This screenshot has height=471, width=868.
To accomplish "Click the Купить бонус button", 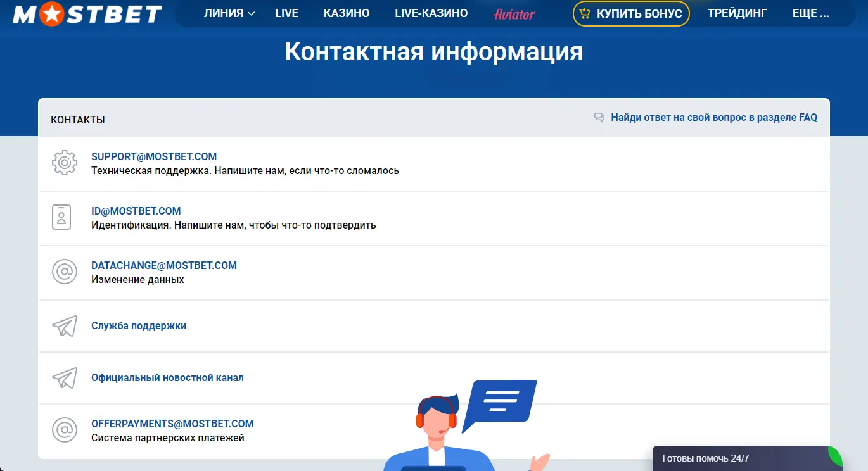I will 631,13.
